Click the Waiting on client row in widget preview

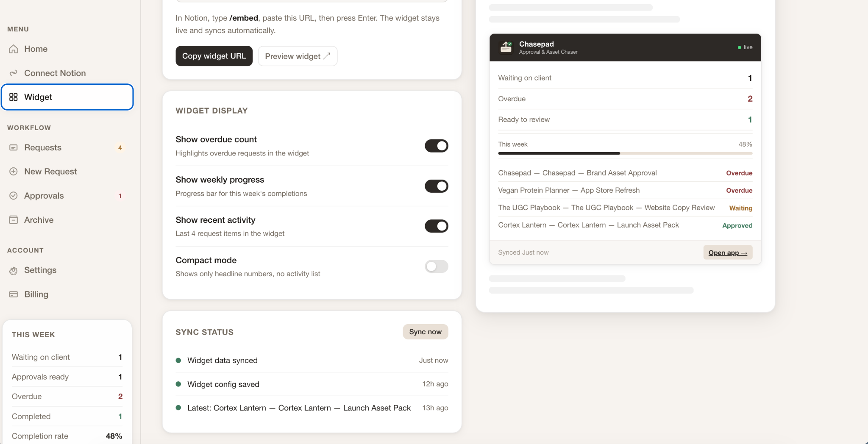pyautogui.click(x=625, y=78)
